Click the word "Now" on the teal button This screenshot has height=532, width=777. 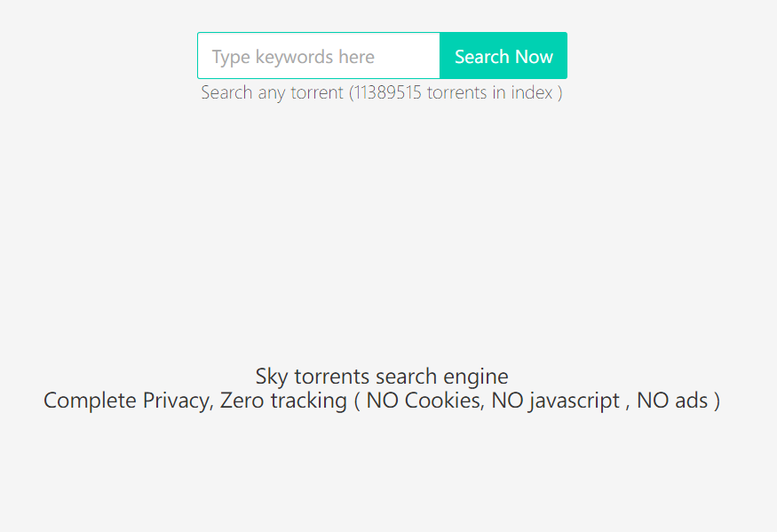tap(535, 57)
